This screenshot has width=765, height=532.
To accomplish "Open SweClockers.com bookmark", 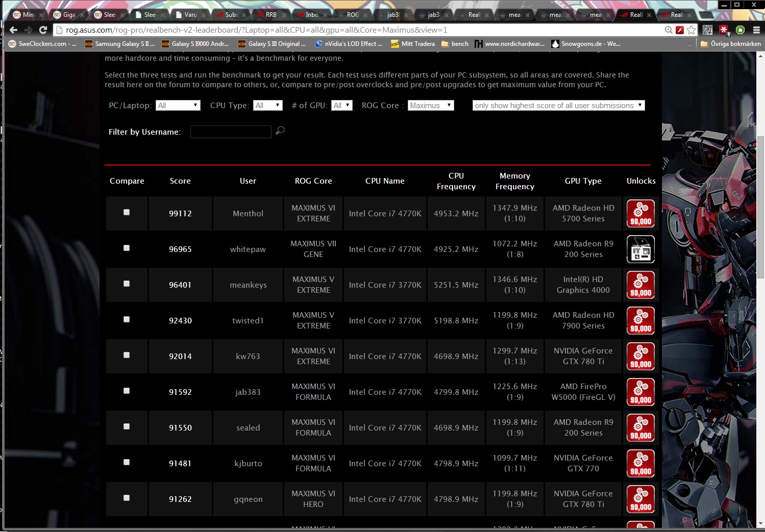I will click(x=42, y=44).
